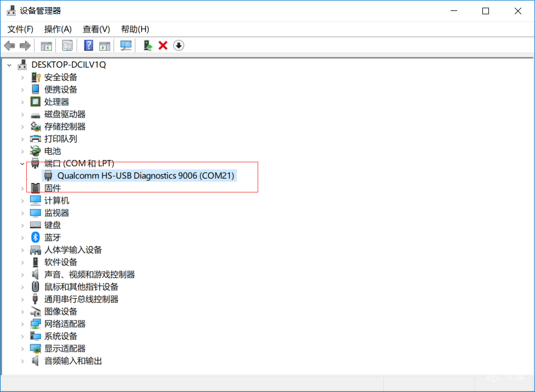
Task: Open the 操作(A) menu
Action: point(58,30)
